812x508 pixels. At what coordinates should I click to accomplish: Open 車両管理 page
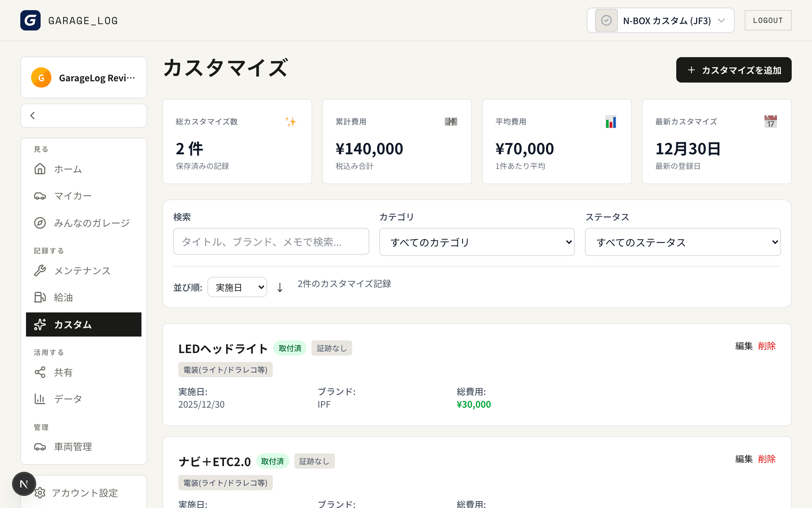click(84, 447)
